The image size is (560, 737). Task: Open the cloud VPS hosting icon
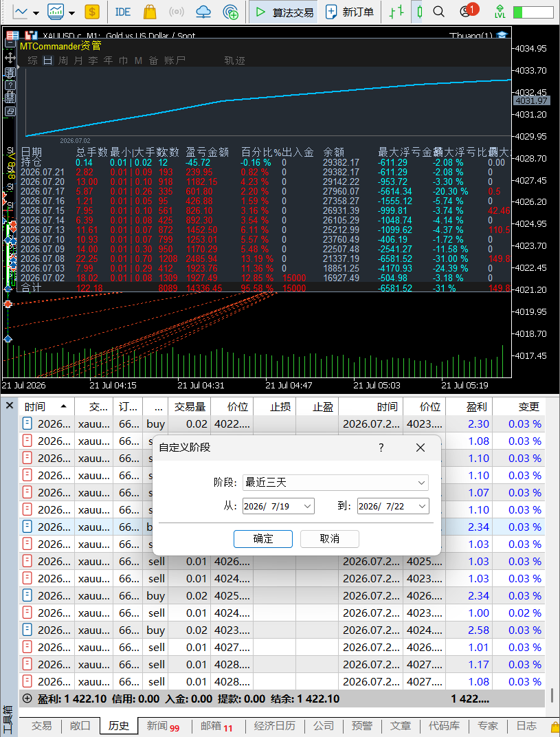pyautogui.click(x=203, y=12)
